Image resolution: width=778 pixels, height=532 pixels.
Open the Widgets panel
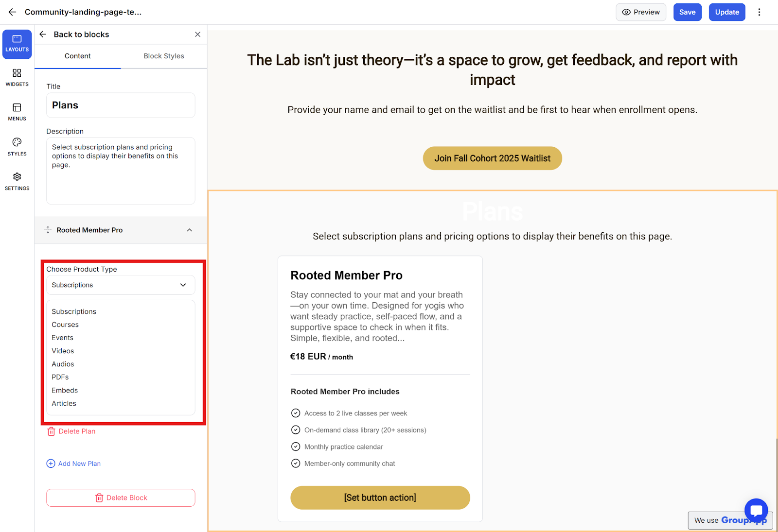pyautogui.click(x=17, y=77)
